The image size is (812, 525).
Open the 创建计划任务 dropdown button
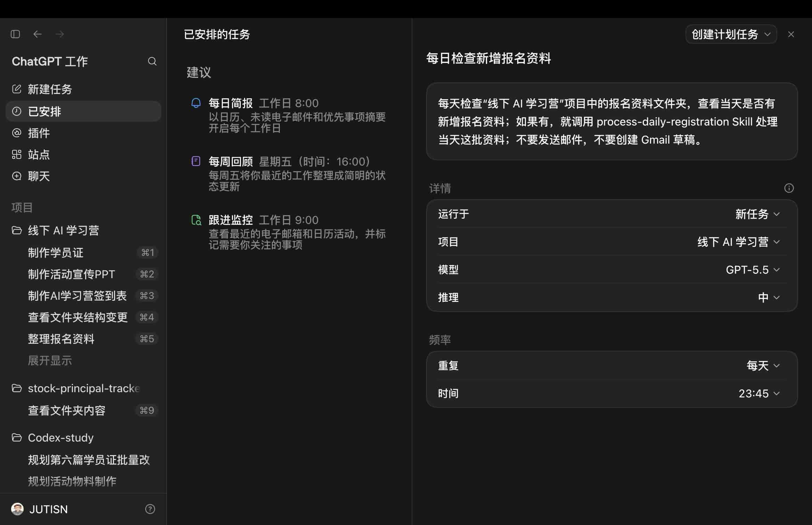(x=731, y=34)
